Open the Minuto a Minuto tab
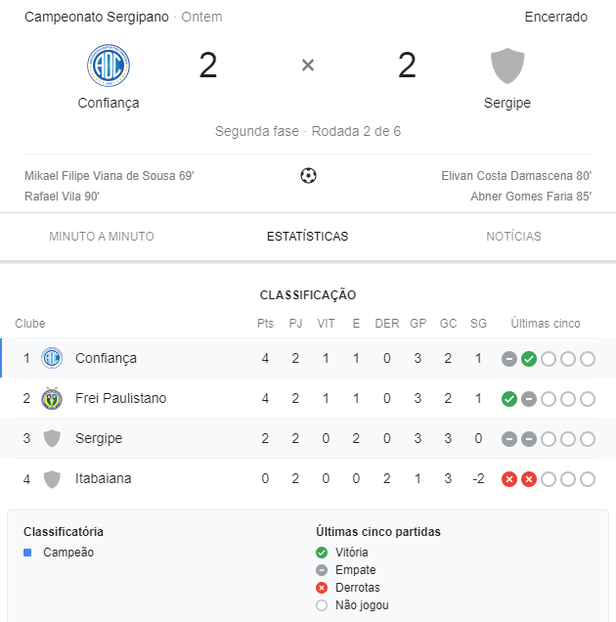 102,236
